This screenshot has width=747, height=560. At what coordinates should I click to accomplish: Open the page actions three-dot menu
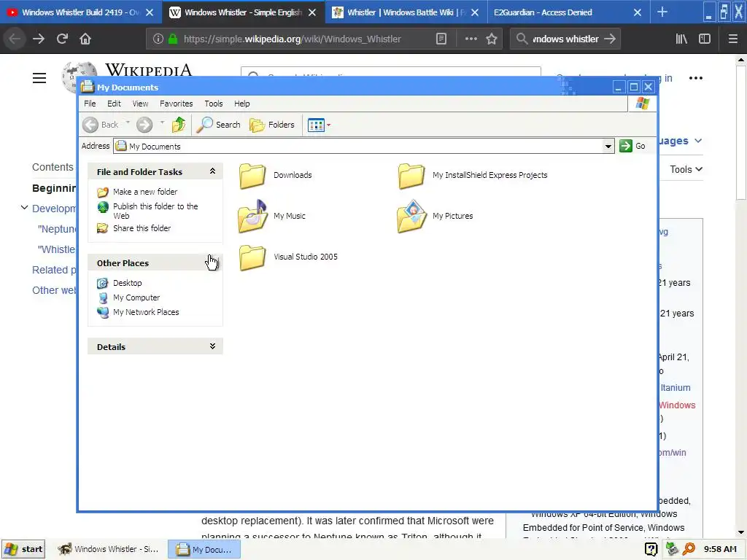tap(471, 39)
